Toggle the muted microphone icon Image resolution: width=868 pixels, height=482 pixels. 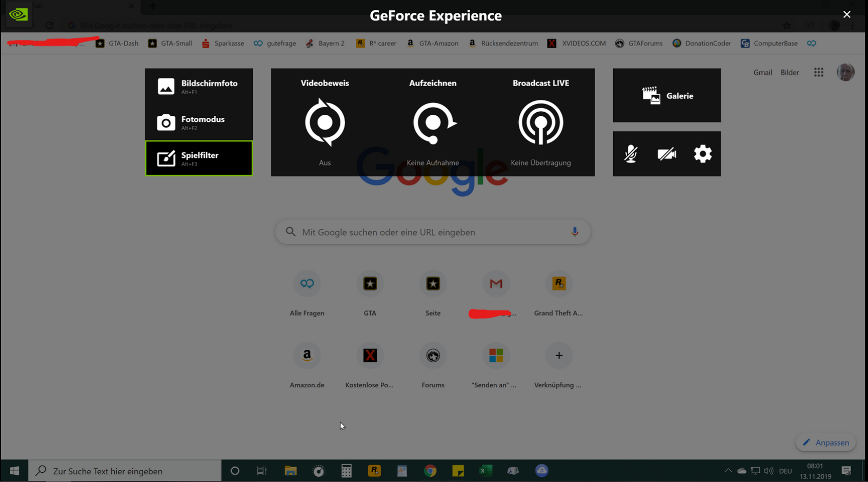[x=631, y=154]
